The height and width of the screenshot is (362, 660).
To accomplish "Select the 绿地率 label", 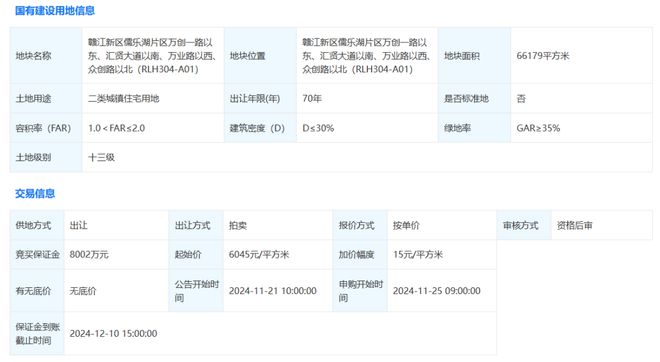I will pyautogui.click(x=457, y=128).
